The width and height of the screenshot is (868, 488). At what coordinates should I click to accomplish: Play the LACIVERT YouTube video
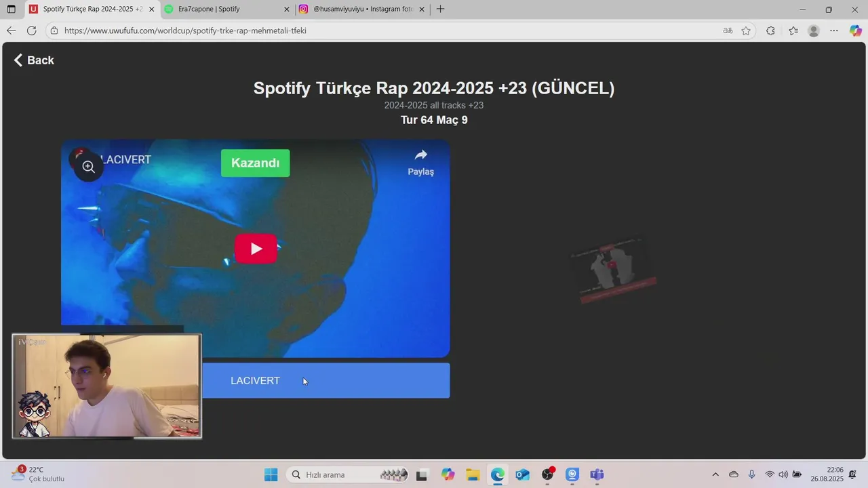[256, 249]
